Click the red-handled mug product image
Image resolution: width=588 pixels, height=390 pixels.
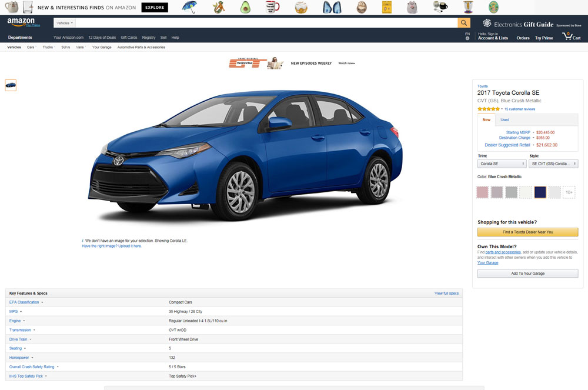pos(272,6)
